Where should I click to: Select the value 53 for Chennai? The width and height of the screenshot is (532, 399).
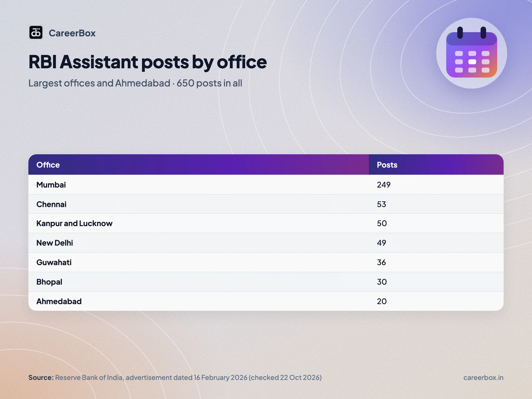tap(381, 204)
